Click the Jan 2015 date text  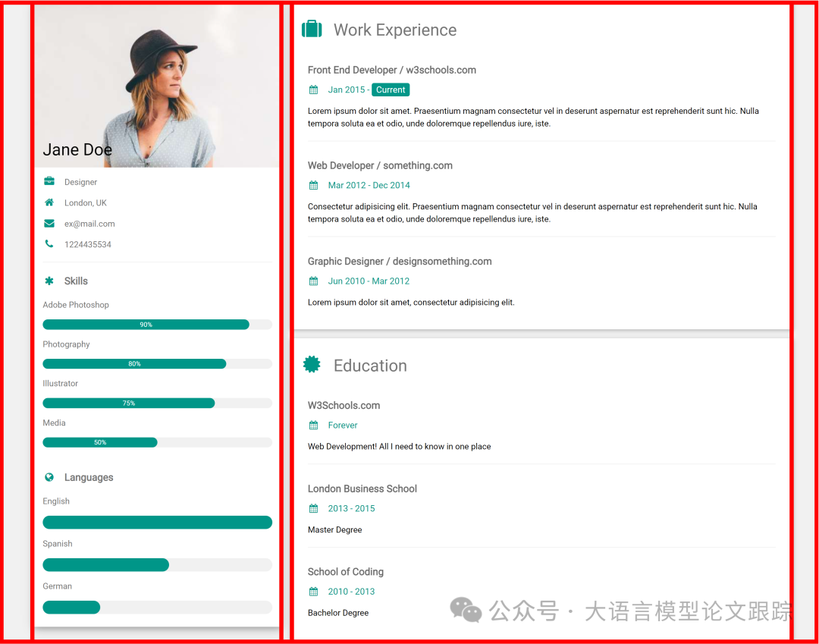[347, 90]
